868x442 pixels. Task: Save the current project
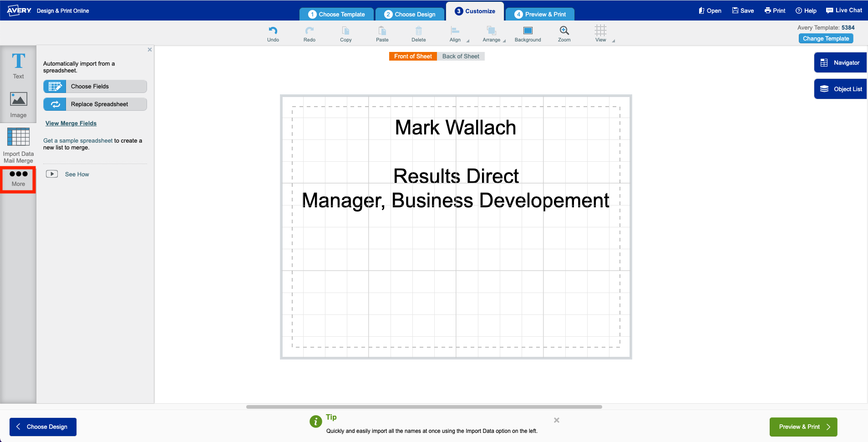(x=743, y=10)
